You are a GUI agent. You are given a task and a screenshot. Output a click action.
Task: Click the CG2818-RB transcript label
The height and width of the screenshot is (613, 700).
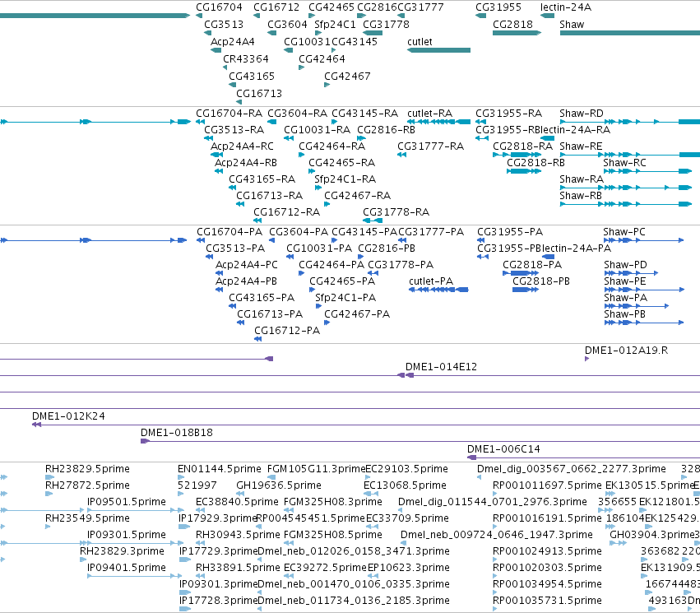click(x=535, y=163)
